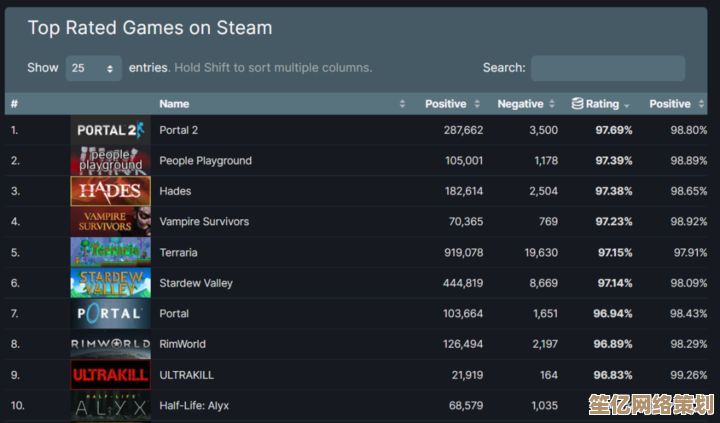Screen dimensions: 720x423
Task: Open the Vampire Survivors name link
Action: click(x=204, y=221)
